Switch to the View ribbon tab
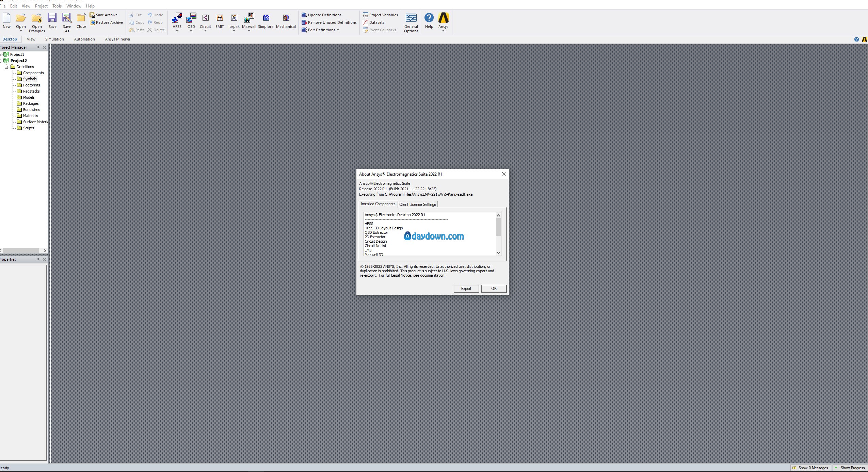 tap(31, 39)
